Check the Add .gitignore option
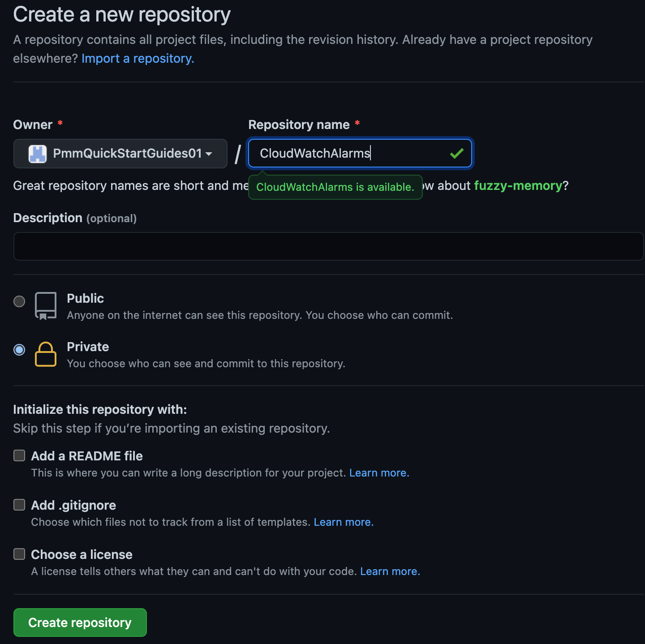This screenshot has height=644, width=645. click(19, 505)
